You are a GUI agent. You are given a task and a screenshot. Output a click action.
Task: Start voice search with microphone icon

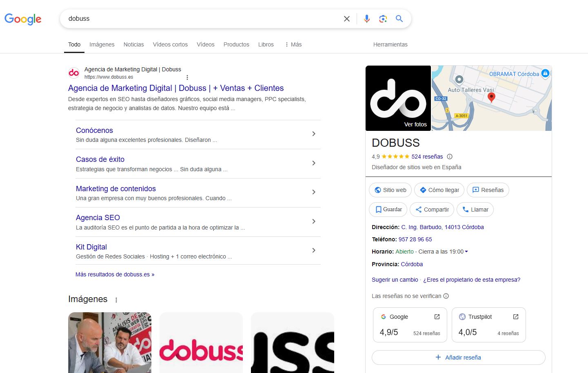point(367,19)
